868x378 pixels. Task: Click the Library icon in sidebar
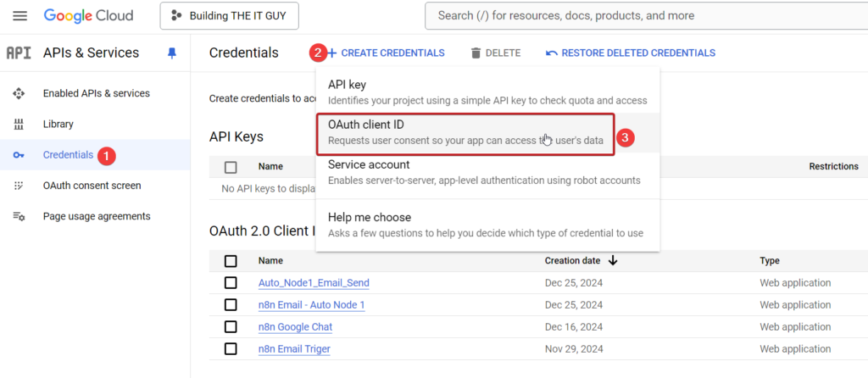(x=19, y=124)
